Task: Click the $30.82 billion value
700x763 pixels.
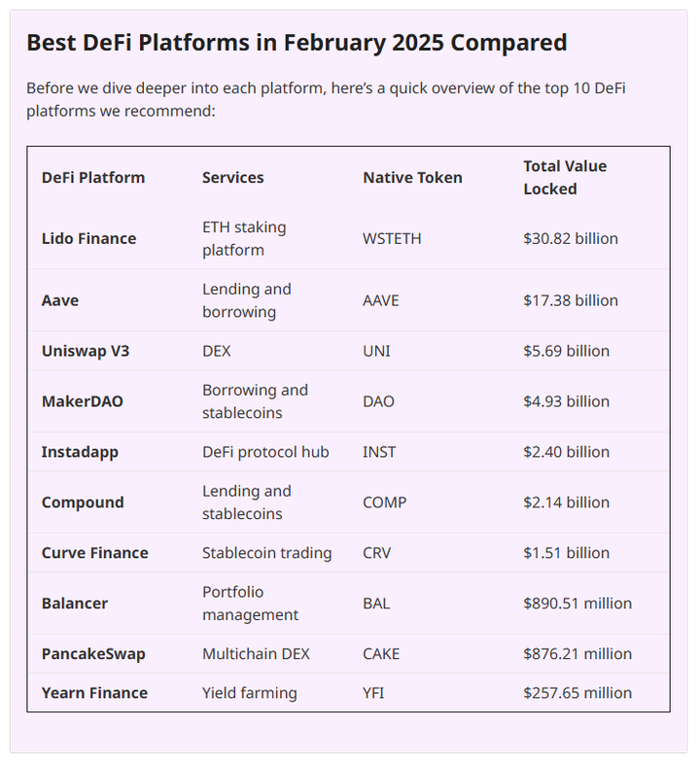Action: [x=571, y=238]
